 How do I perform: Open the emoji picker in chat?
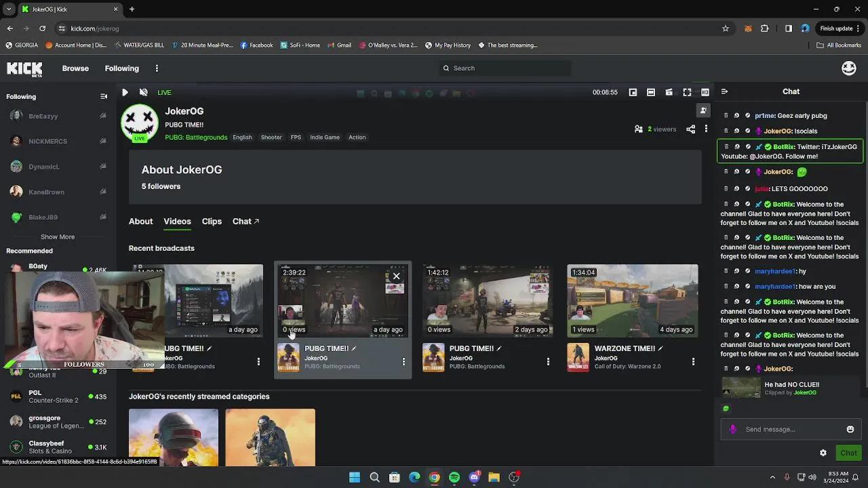click(x=850, y=429)
